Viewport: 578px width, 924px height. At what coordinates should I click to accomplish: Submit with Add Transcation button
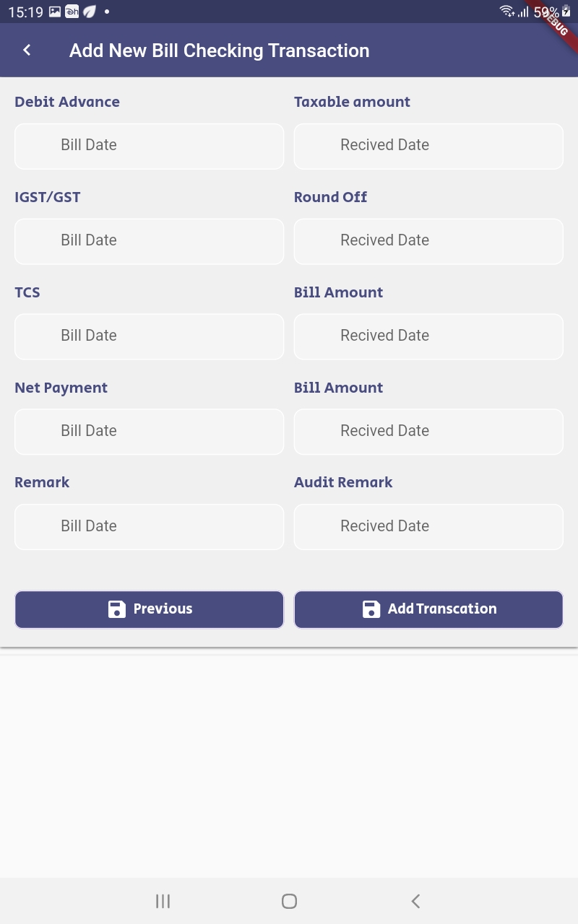pyautogui.click(x=428, y=609)
